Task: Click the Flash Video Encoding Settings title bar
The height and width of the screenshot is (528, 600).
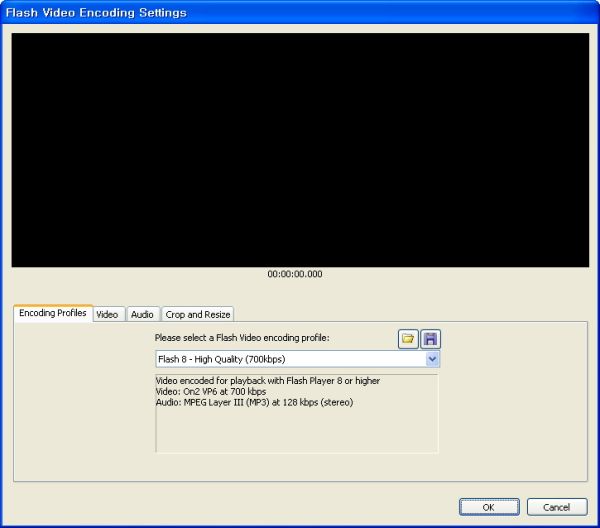Action: point(300,12)
